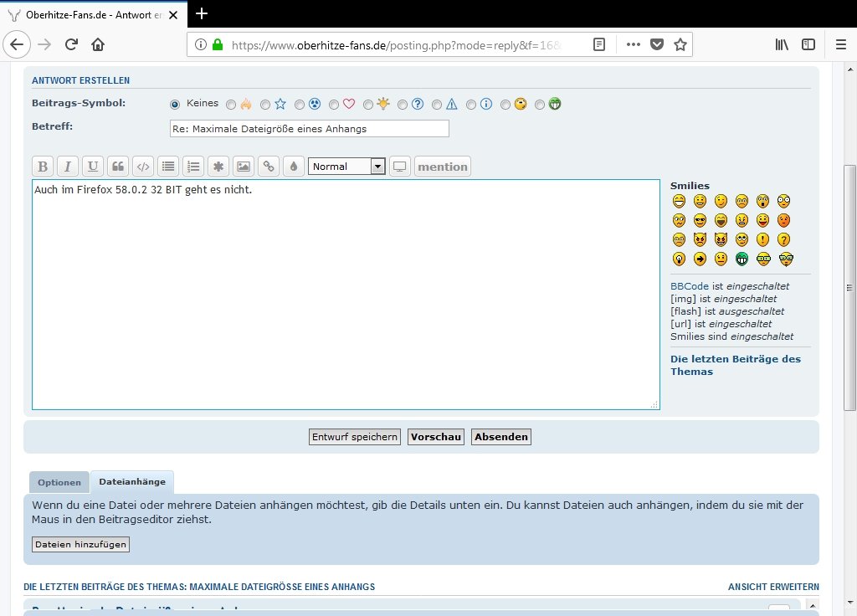Viewport: 857px width, 616px height.
Task: Insert a code block via the code icon
Action: (x=143, y=167)
